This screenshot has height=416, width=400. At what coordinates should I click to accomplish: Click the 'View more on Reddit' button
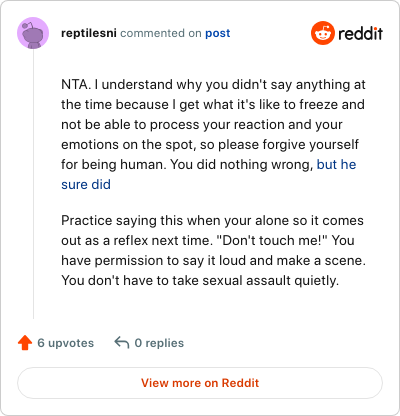point(200,383)
